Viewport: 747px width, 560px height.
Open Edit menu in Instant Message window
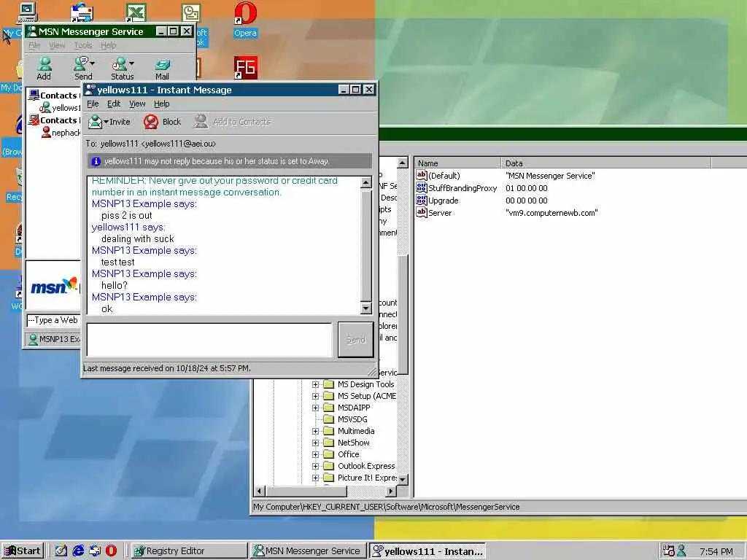click(113, 104)
